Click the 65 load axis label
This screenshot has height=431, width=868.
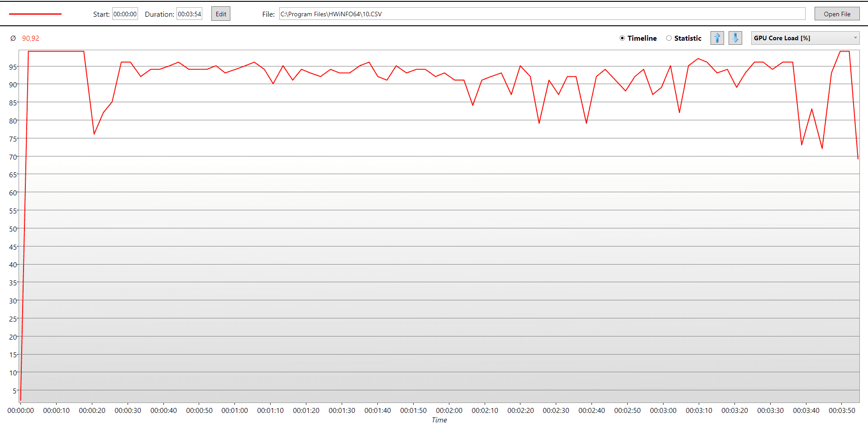click(x=13, y=175)
